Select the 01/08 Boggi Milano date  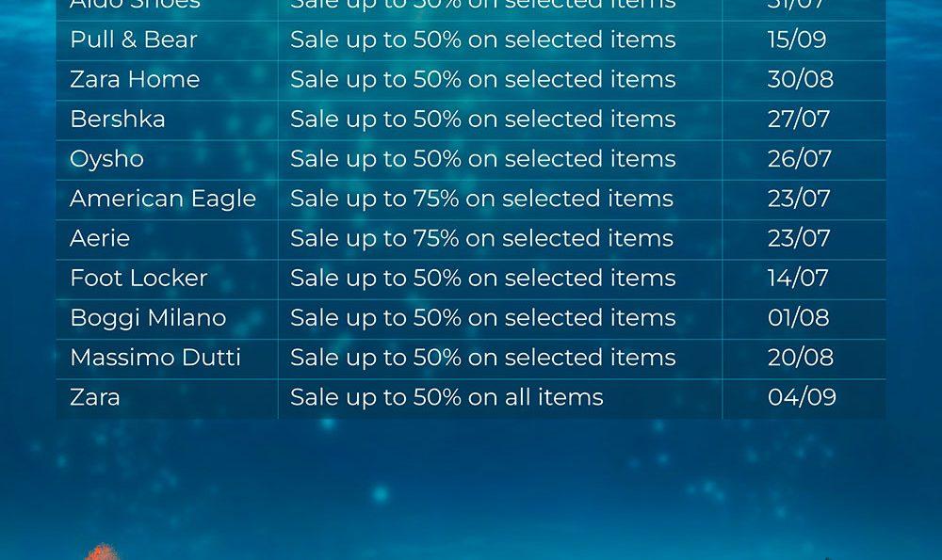tap(799, 317)
